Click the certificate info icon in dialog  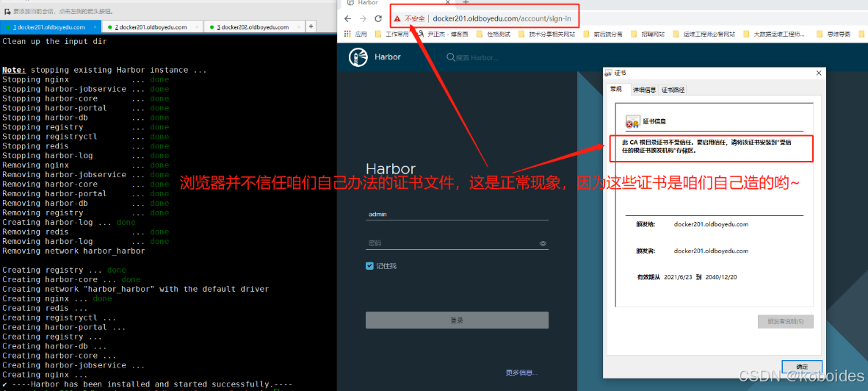click(x=633, y=121)
